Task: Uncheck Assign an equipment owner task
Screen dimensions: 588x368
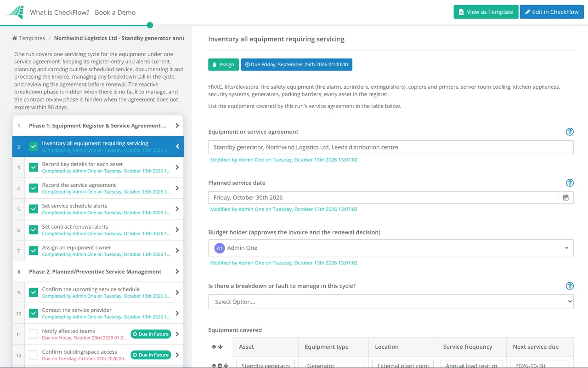Action: click(34, 251)
